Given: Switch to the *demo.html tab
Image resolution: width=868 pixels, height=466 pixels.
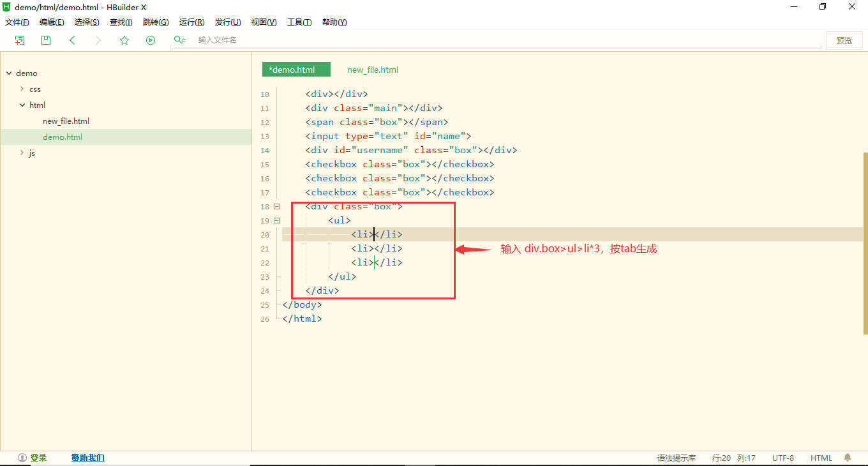Looking at the screenshot, I should click(x=296, y=70).
